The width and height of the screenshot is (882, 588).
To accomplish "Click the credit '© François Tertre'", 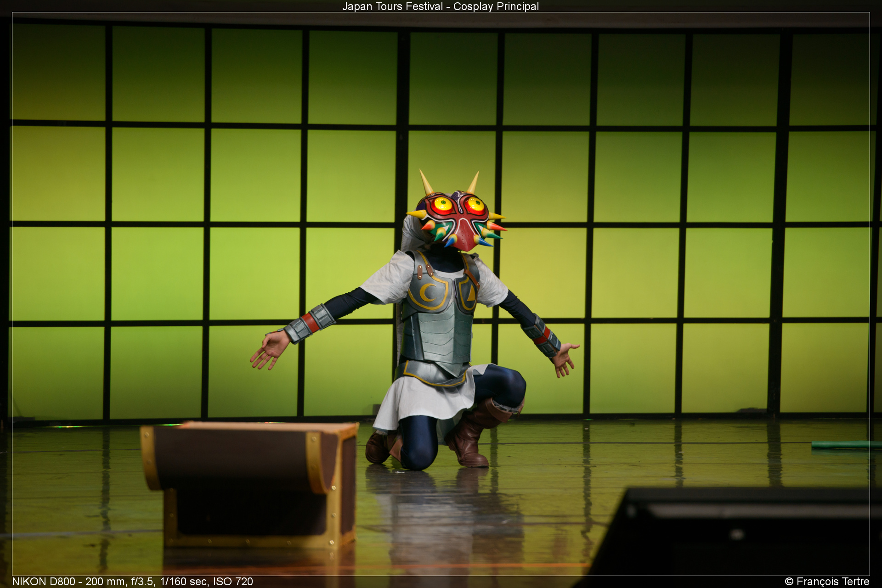I will point(827,582).
